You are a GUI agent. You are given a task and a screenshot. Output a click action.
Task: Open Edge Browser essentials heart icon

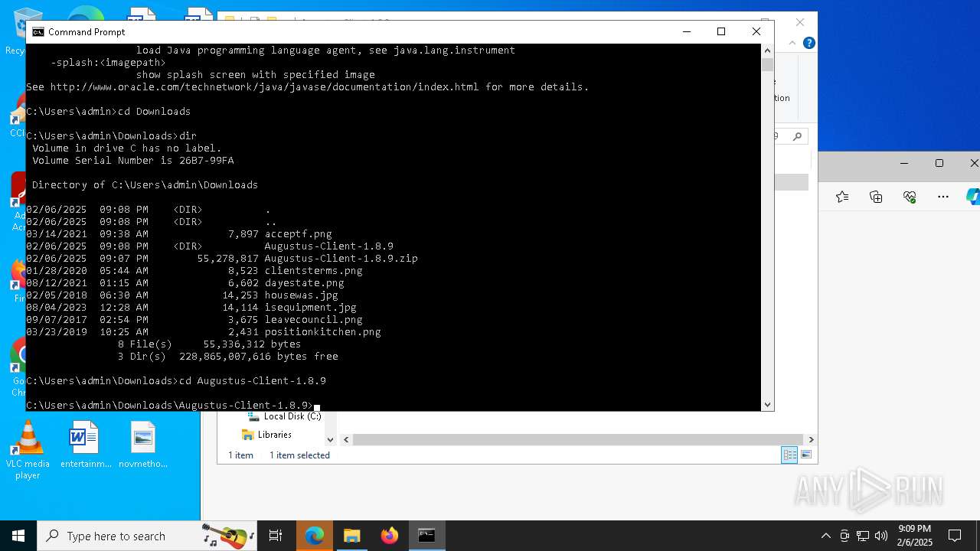(910, 197)
